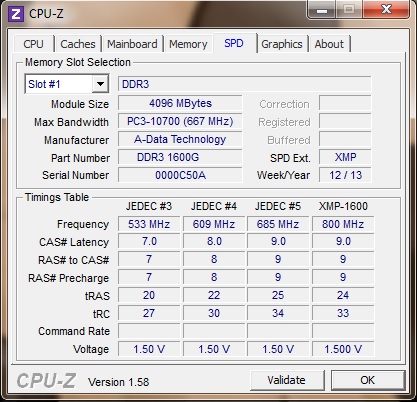Click the JEDEC #4 column header

click(x=214, y=206)
